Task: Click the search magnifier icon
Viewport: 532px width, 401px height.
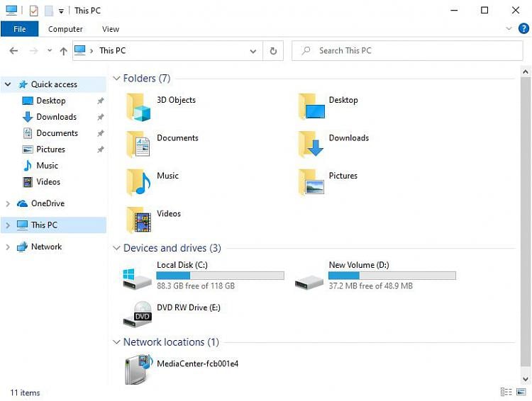Action: 306,51
